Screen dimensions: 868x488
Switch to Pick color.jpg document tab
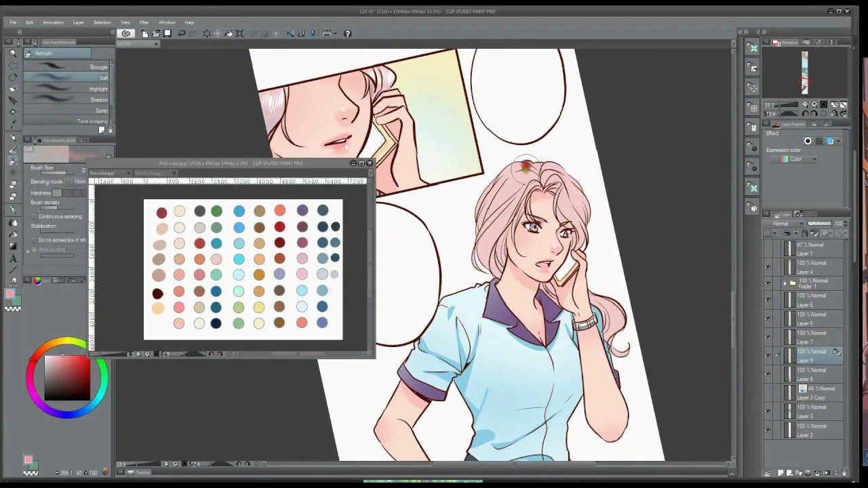click(x=102, y=174)
